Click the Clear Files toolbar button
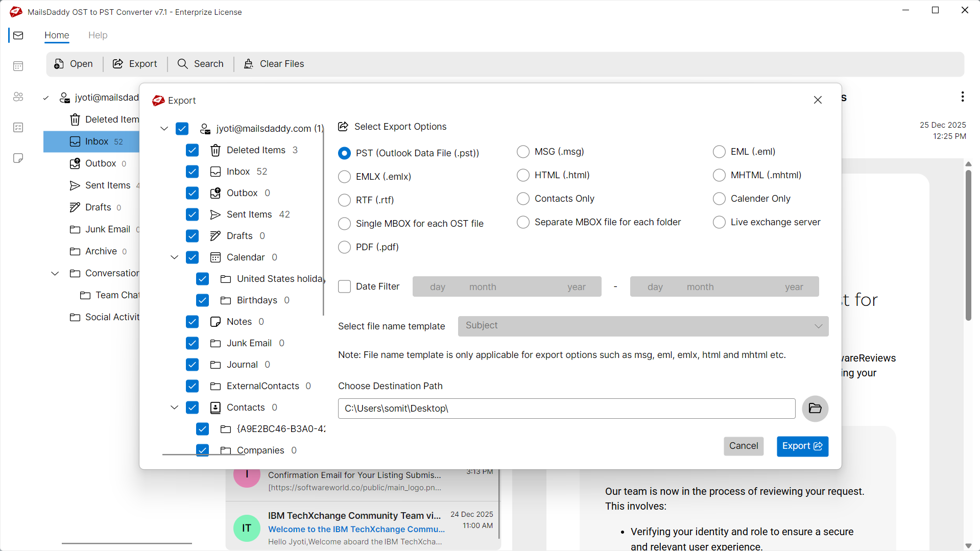 pos(274,64)
